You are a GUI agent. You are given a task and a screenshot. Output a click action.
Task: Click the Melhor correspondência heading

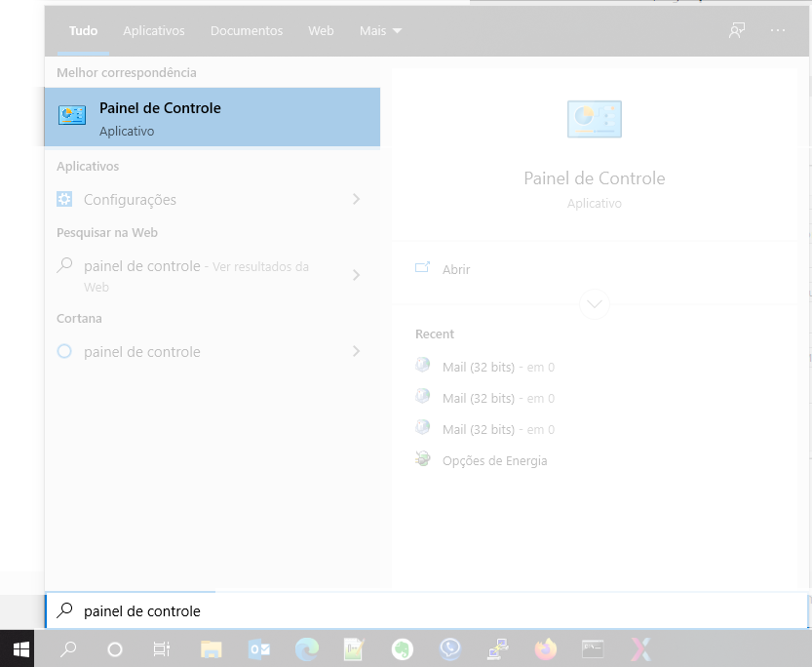pyautogui.click(x=127, y=72)
